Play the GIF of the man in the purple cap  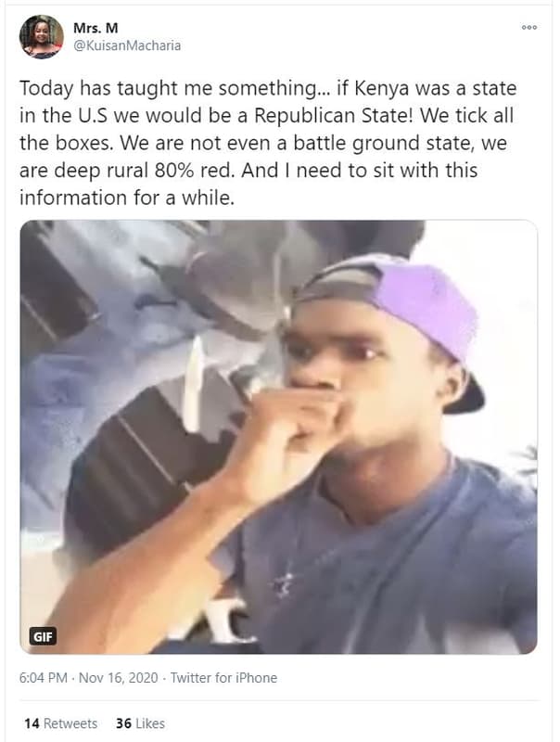pos(278,437)
